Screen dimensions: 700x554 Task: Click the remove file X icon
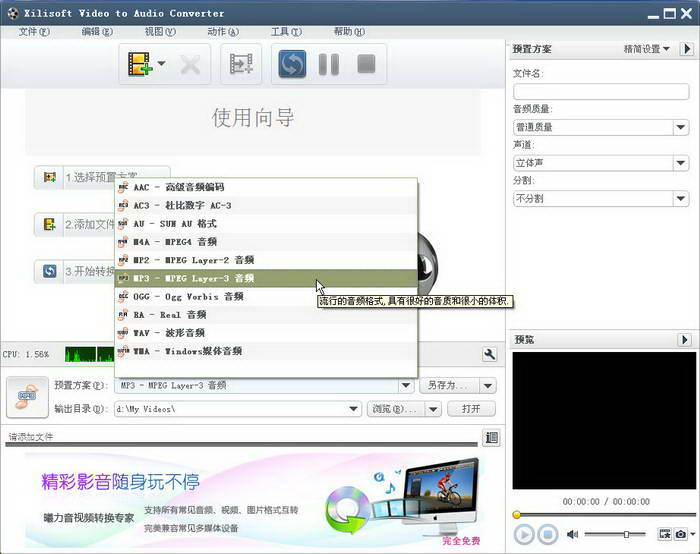click(191, 65)
